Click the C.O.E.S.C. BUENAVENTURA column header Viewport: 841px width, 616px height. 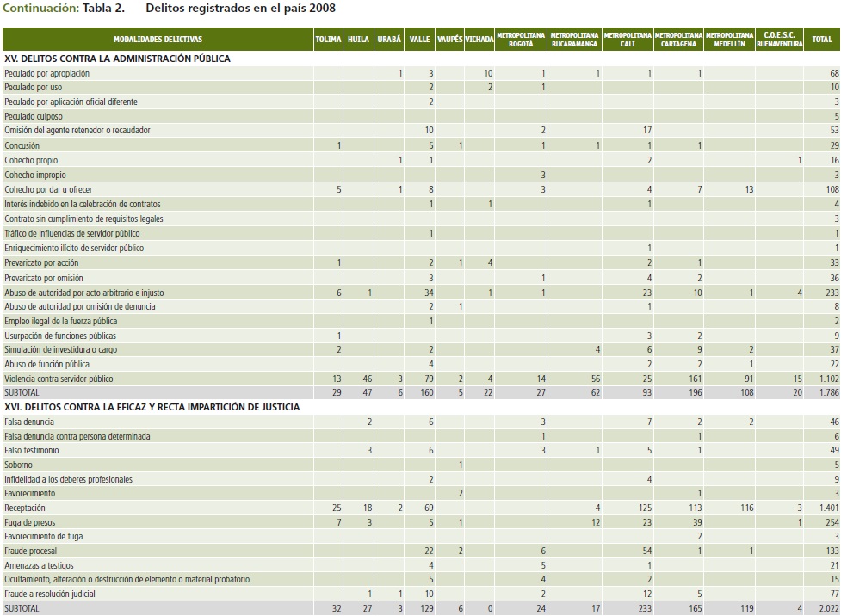click(x=779, y=40)
